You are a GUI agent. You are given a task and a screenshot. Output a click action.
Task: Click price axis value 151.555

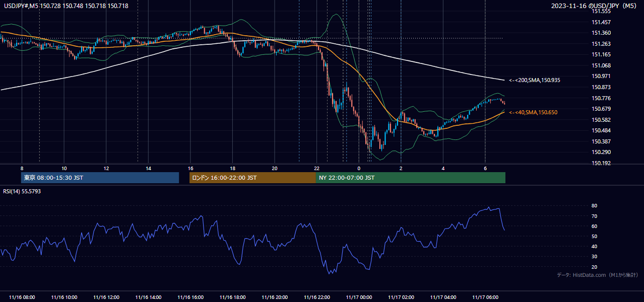601,11
